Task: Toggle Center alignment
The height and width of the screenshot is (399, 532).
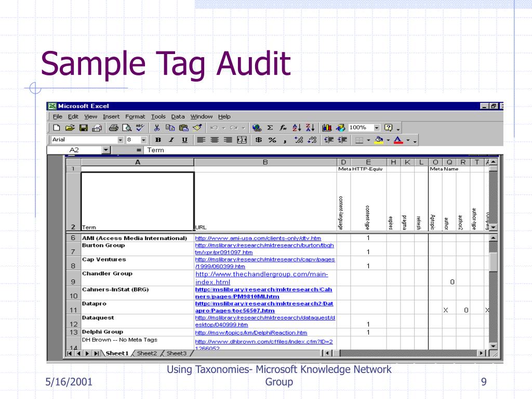Action: click(215, 140)
